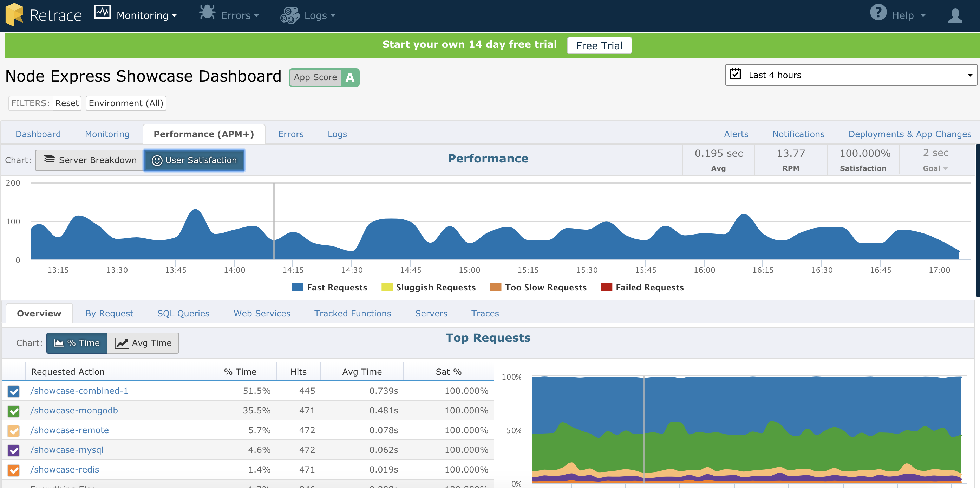980x488 pixels.
Task: Toggle /showcase-mysql checkbox
Action: pyautogui.click(x=14, y=451)
